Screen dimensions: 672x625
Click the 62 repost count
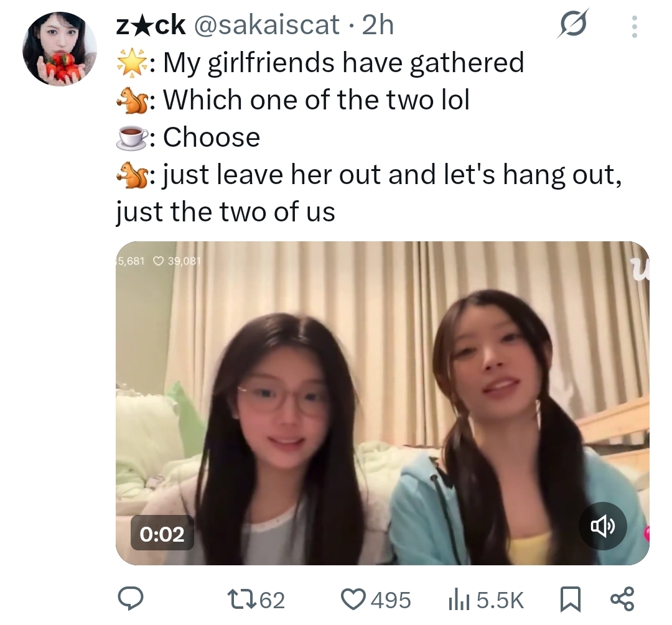pyautogui.click(x=272, y=600)
